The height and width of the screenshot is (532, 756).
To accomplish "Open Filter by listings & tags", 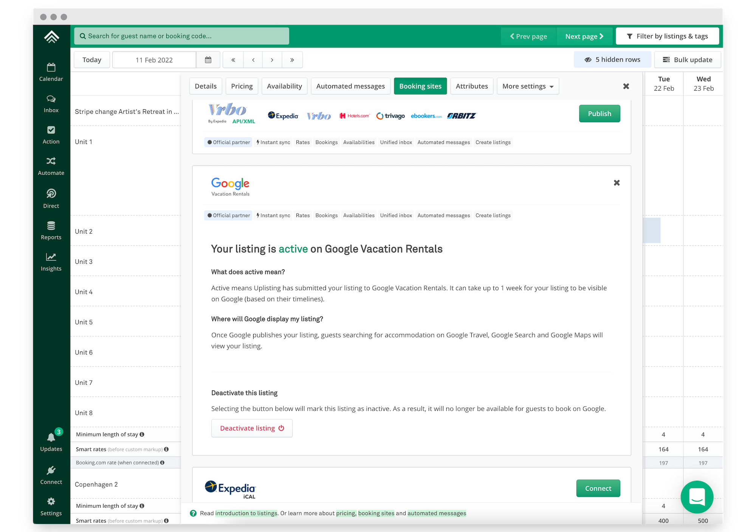I will [667, 36].
